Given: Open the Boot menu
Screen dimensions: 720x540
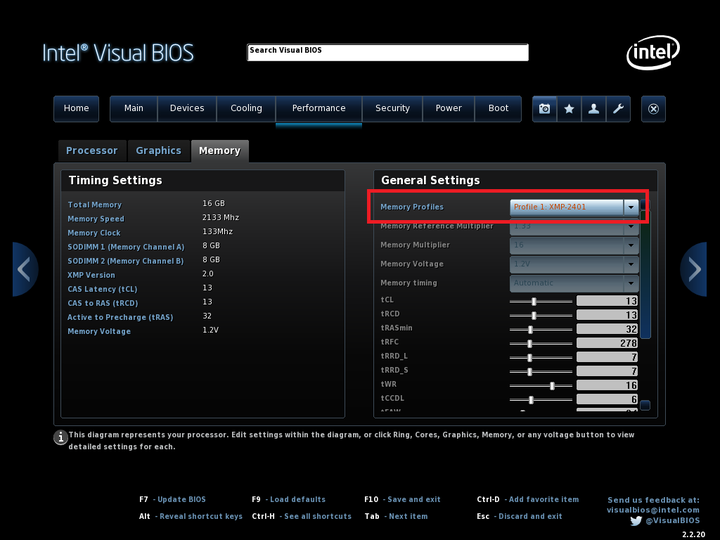Looking at the screenshot, I should click(x=498, y=108).
